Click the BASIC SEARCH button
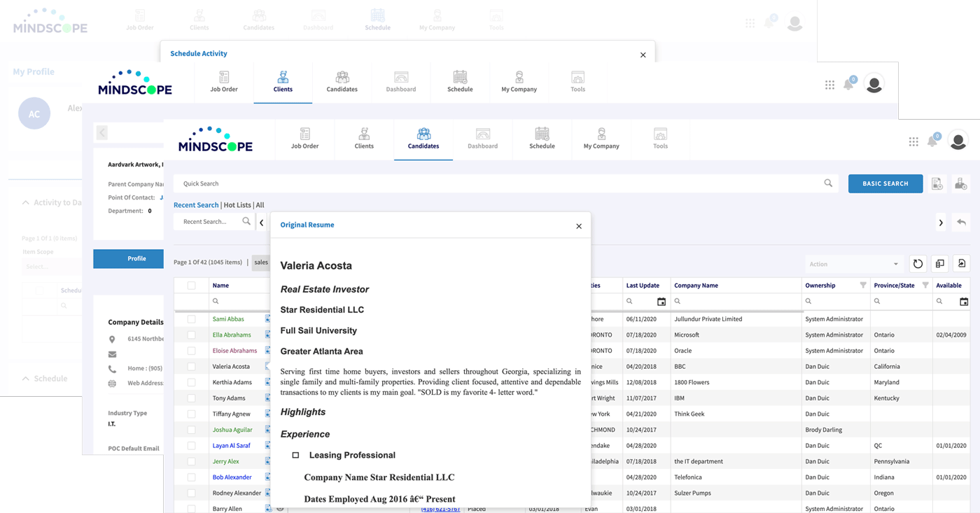Screen dimensions: 980x513 [x=885, y=183]
